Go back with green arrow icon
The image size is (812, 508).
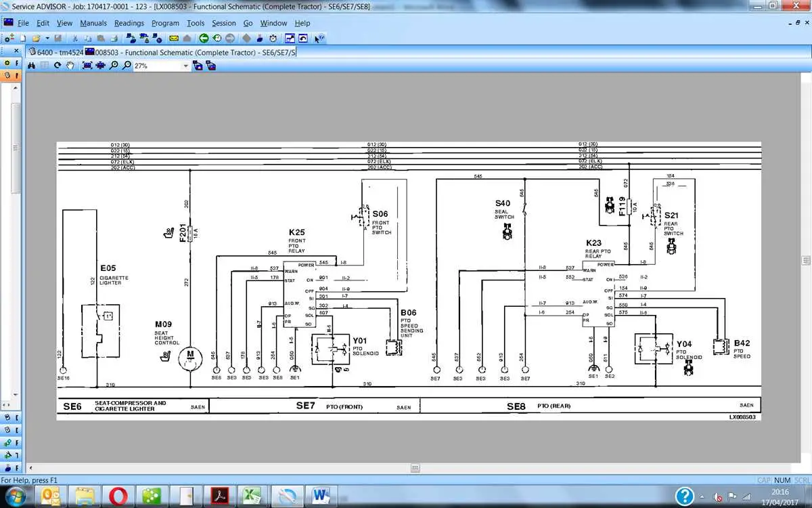tap(203, 38)
